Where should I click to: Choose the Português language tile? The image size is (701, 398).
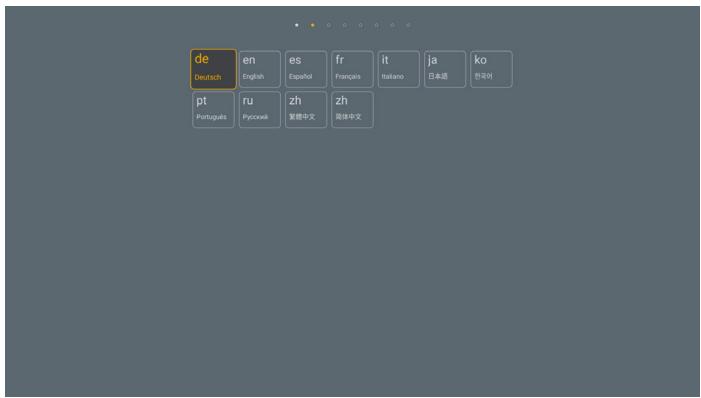[x=213, y=110]
